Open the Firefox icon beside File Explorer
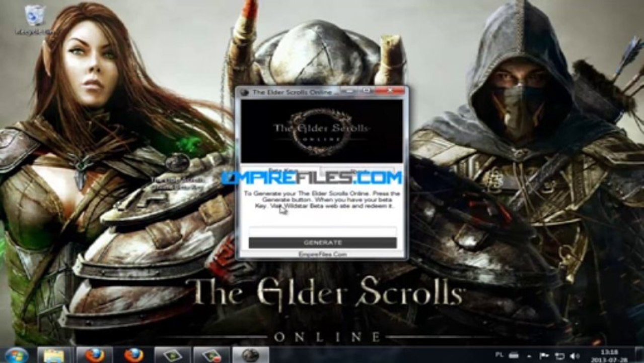Viewport: 644px width, 363px height. [94, 355]
